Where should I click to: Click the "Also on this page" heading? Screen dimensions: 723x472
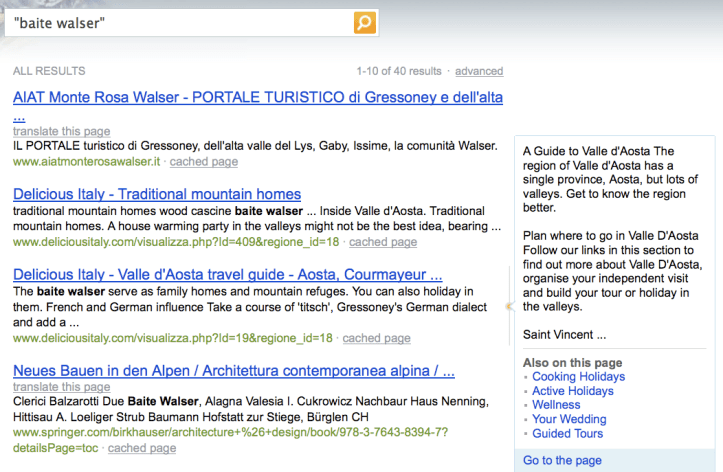click(x=572, y=363)
